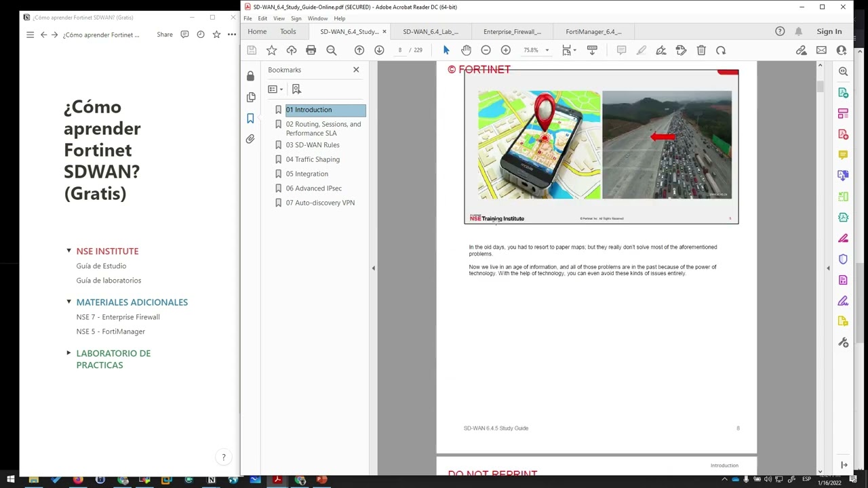The image size is (868, 488).
Task: Add a sticky note comment
Action: click(x=621, y=50)
